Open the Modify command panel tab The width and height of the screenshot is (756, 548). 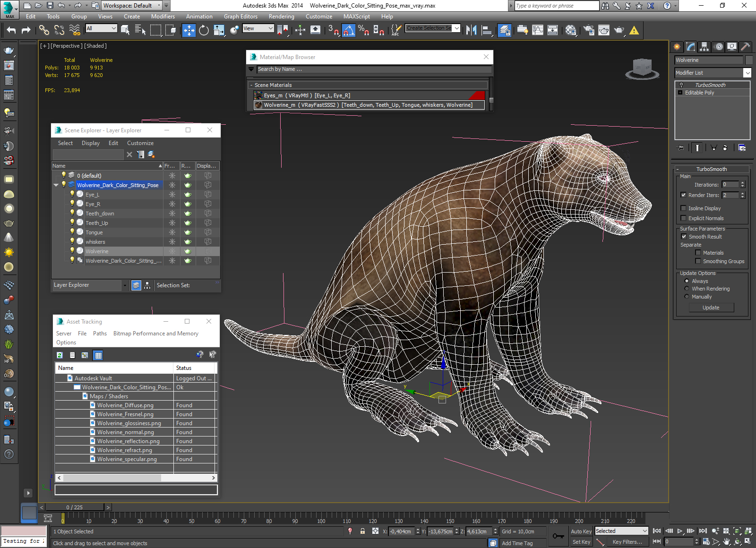pyautogui.click(x=691, y=46)
